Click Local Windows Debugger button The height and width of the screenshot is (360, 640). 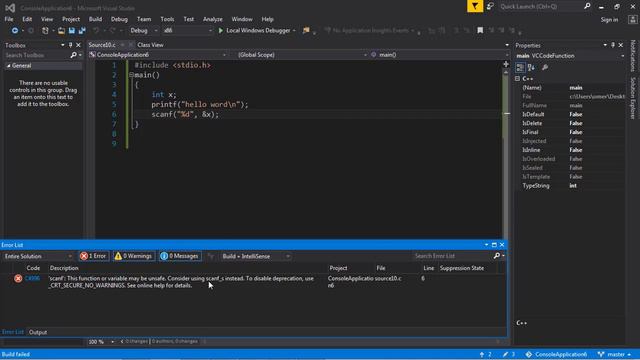(258, 31)
